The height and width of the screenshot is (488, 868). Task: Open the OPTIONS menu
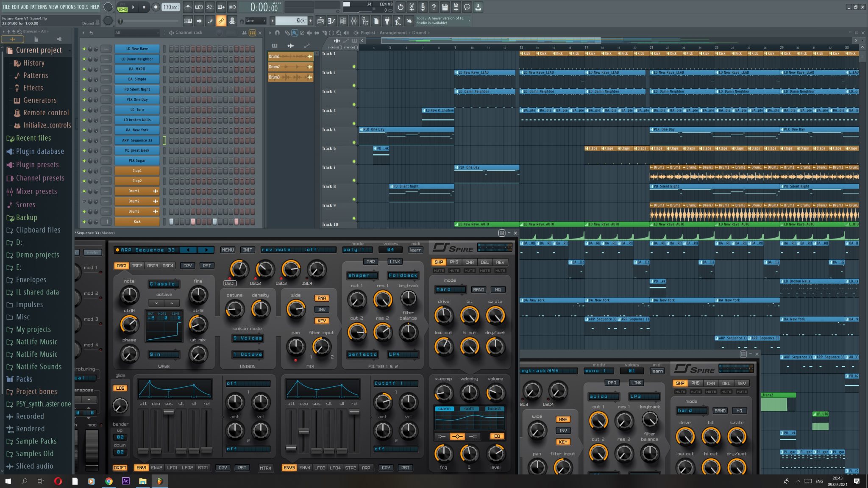click(68, 7)
